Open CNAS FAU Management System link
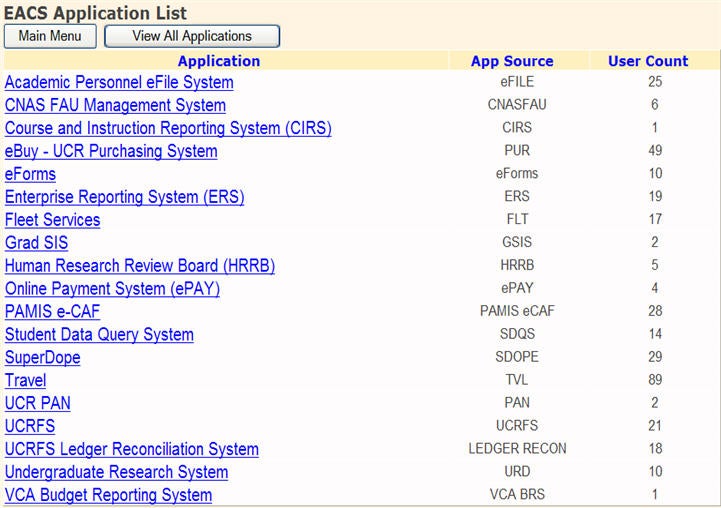721x508 pixels. pyautogui.click(x=115, y=105)
